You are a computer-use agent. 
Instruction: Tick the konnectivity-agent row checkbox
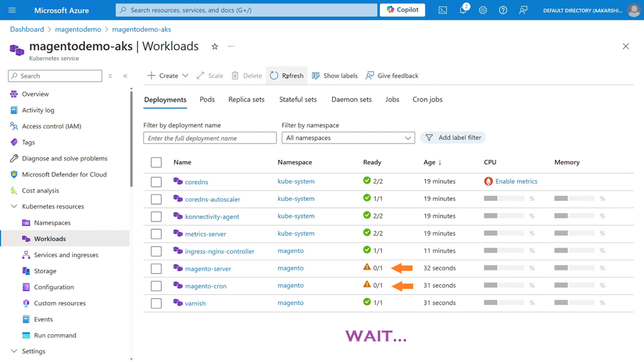(x=156, y=216)
